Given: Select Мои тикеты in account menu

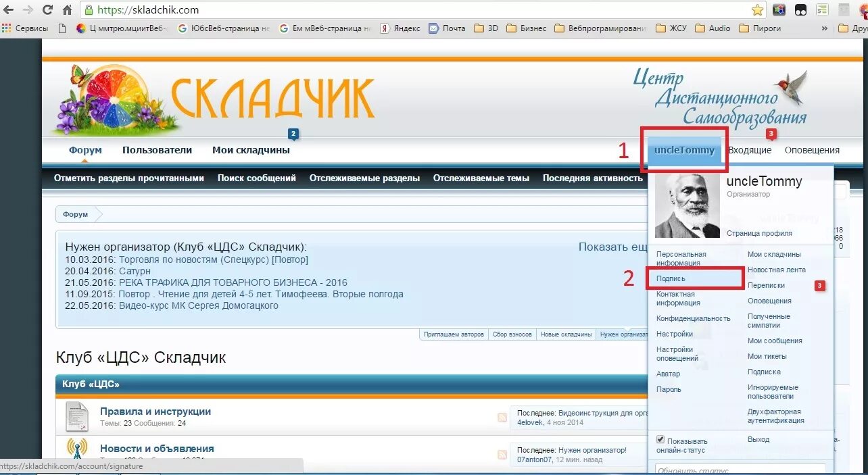Looking at the screenshot, I should [767, 356].
